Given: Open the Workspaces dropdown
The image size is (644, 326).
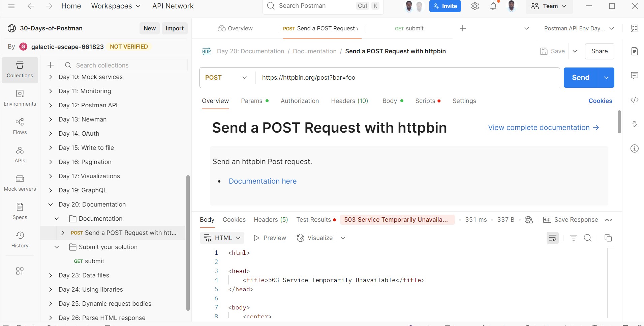Looking at the screenshot, I should point(116,6).
